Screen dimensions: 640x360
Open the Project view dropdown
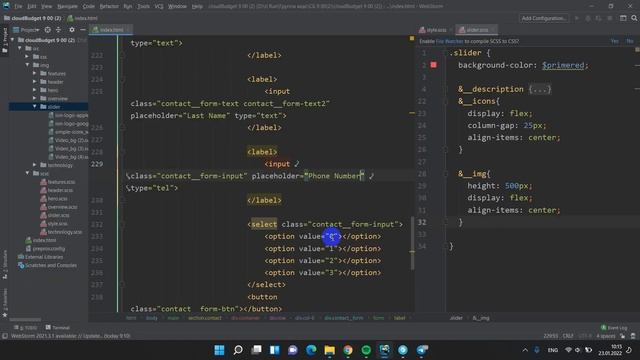click(27, 30)
